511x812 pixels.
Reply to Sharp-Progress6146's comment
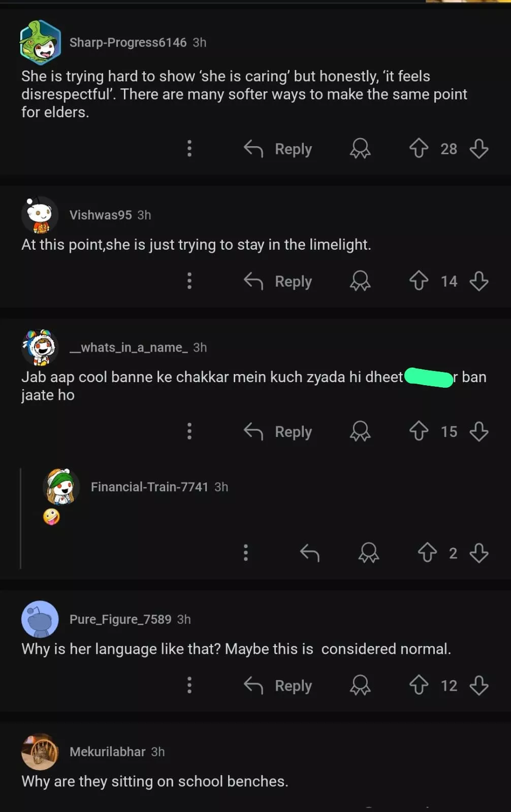(278, 149)
